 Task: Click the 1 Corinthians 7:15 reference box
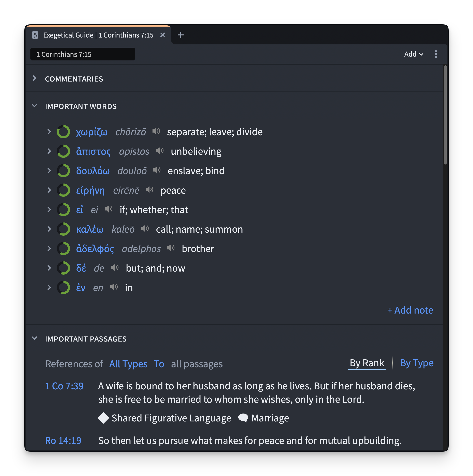83,54
